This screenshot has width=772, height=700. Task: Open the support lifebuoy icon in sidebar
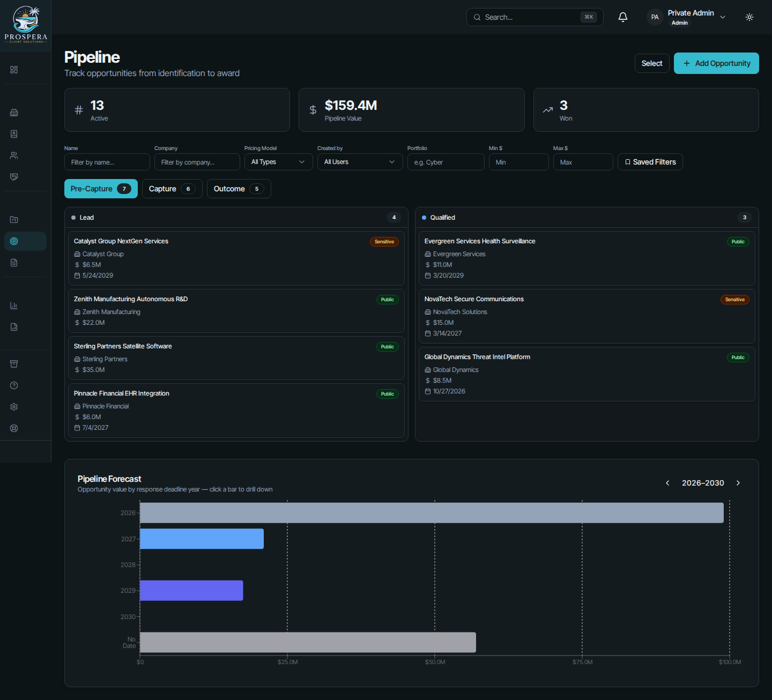pyautogui.click(x=14, y=428)
